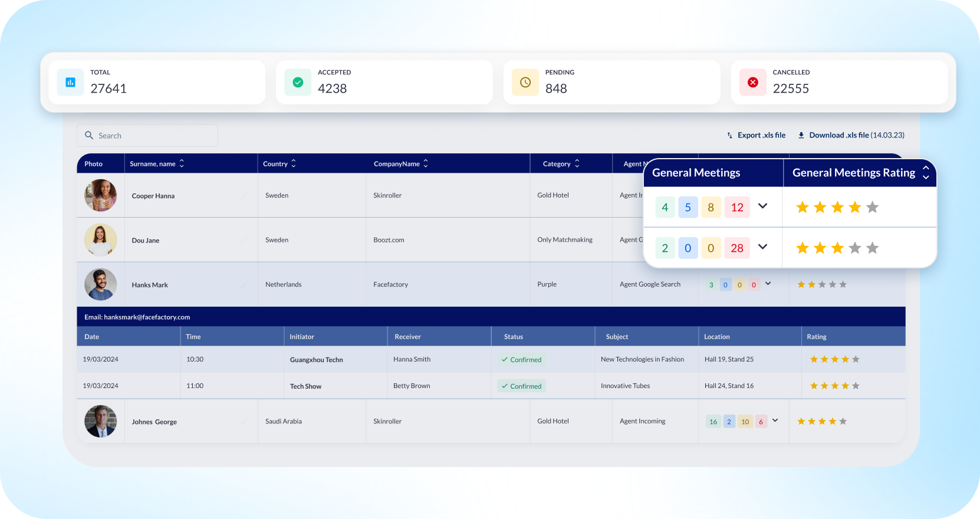Sort by General Meetings Rating
The image size is (980, 519).
coord(926,173)
